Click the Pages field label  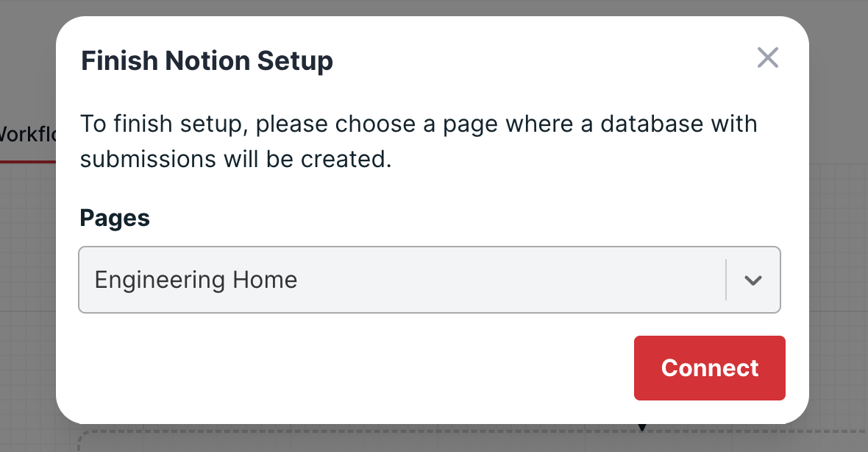pyautogui.click(x=115, y=218)
